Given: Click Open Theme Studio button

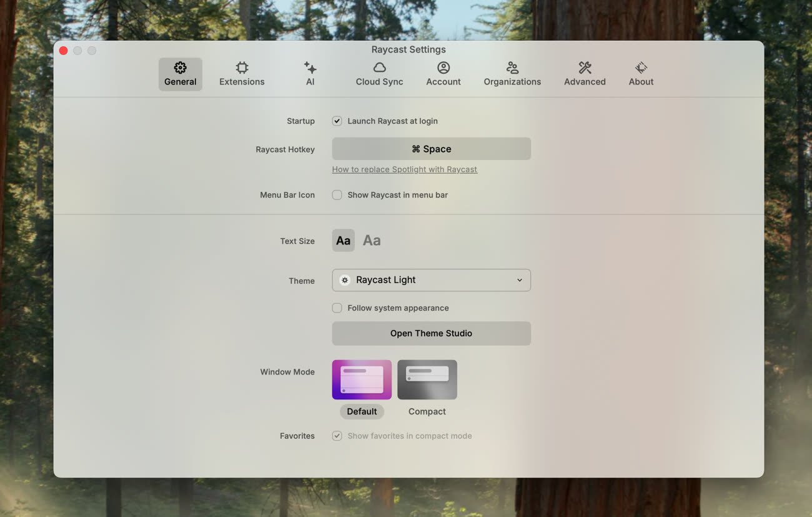Looking at the screenshot, I should tap(432, 334).
